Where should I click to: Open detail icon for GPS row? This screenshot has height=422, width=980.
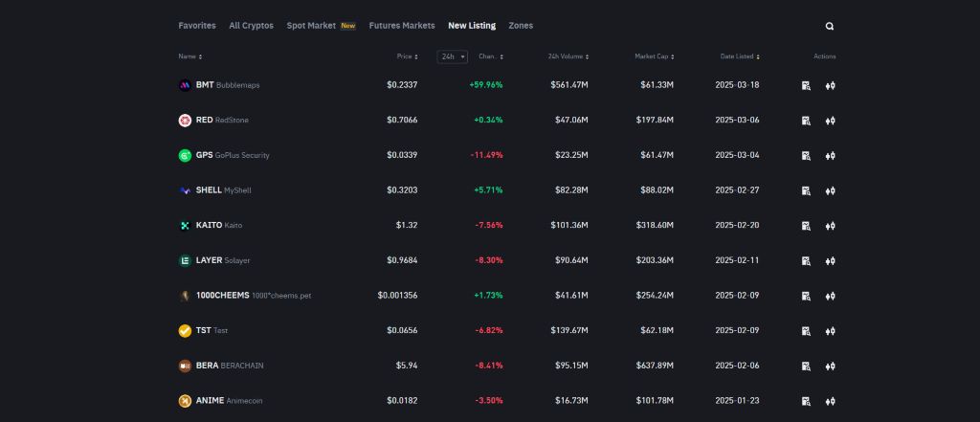pyautogui.click(x=806, y=156)
